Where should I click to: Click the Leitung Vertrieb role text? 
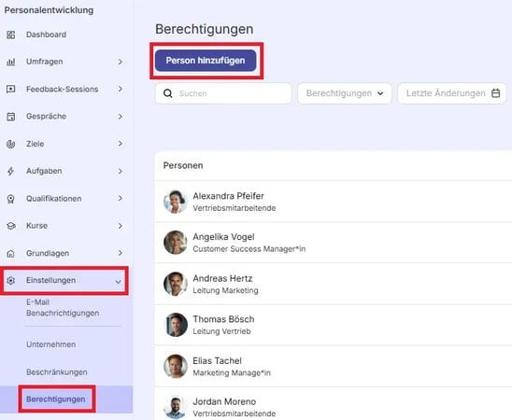[x=221, y=331]
